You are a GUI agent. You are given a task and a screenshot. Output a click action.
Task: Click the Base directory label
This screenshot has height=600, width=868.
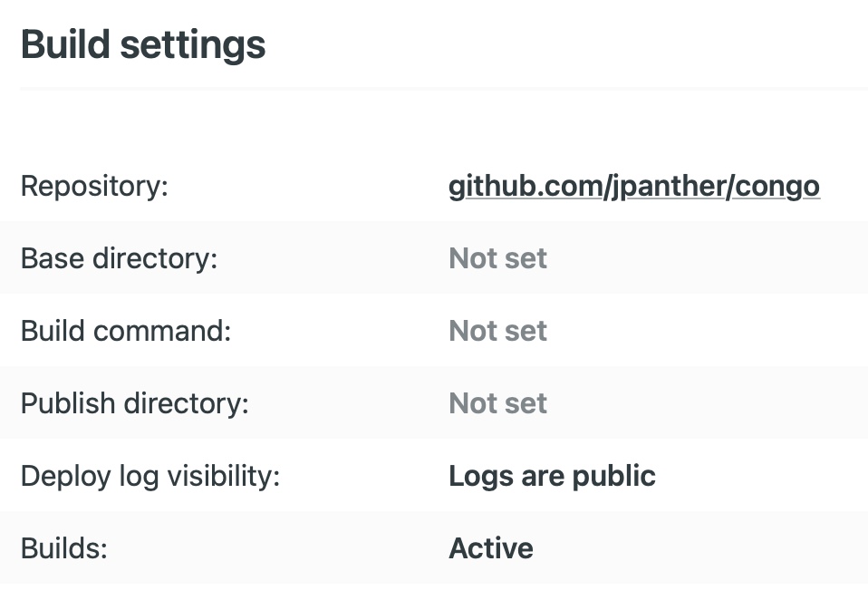point(119,258)
